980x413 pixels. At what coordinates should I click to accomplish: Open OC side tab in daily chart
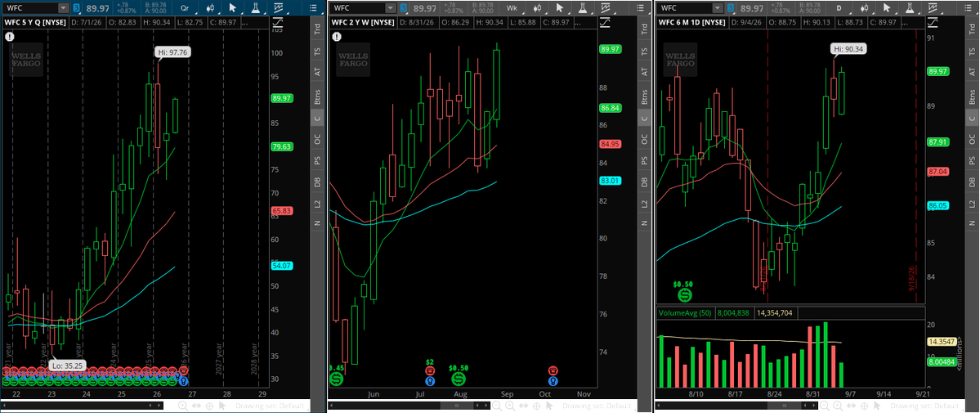pos(972,140)
